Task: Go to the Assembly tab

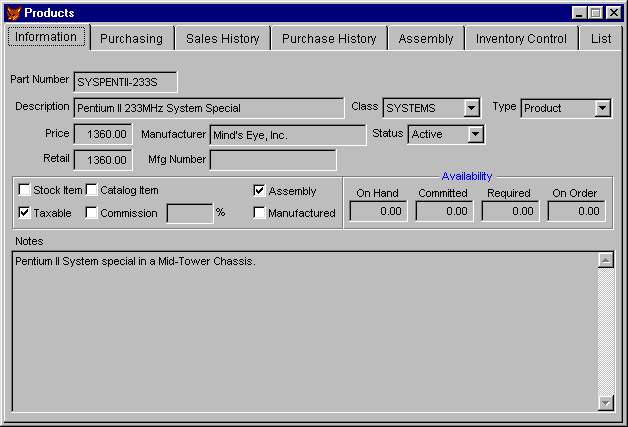Action: (x=426, y=39)
